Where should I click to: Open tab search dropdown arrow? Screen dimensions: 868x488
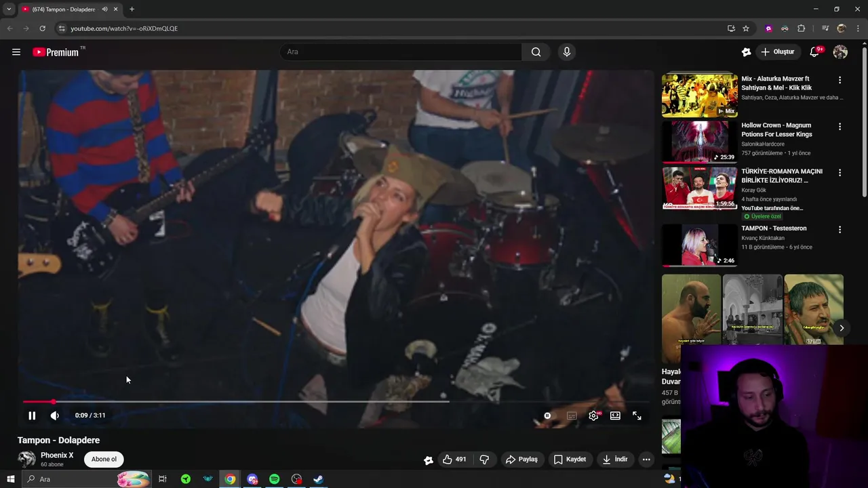pyautogui.click(x=9, y=9)
